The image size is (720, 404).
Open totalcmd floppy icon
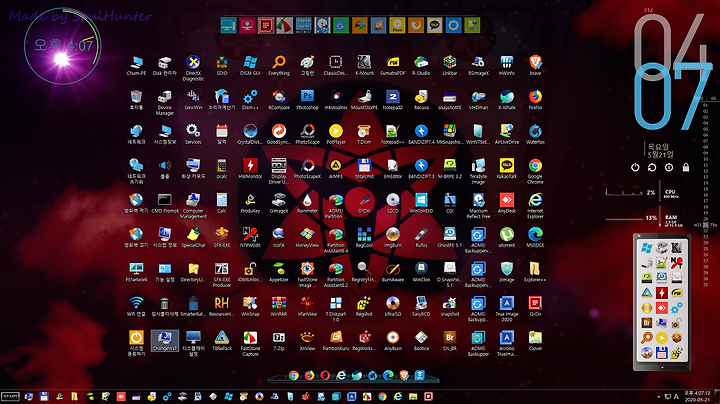tap(364, 168)
